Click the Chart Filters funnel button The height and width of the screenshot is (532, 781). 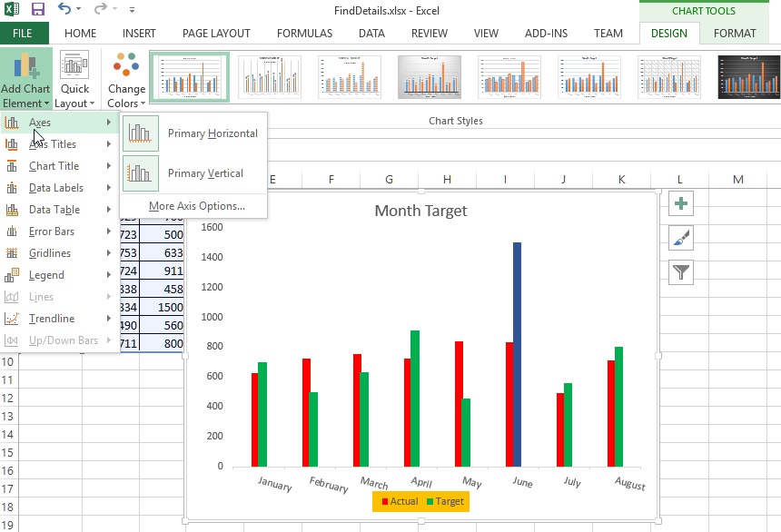(681, 272)
